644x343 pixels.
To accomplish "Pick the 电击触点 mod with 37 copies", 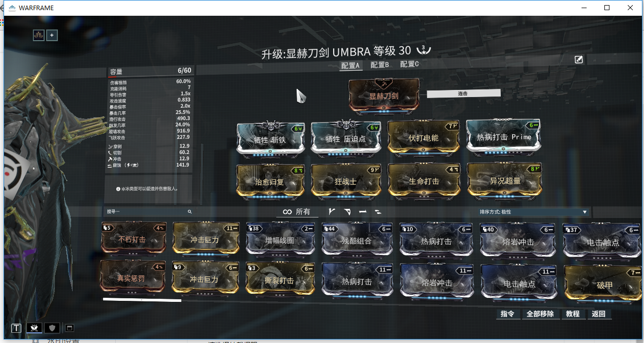I will pyautogui.click(x=601, y=241).
